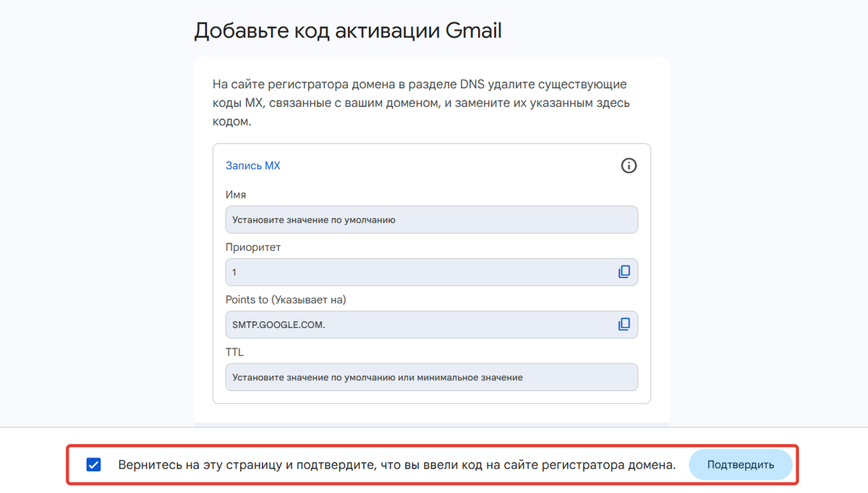Click the instruction paragraph about DNS MX codes
Screen dimensions: 868x493
tap(422, 103)
